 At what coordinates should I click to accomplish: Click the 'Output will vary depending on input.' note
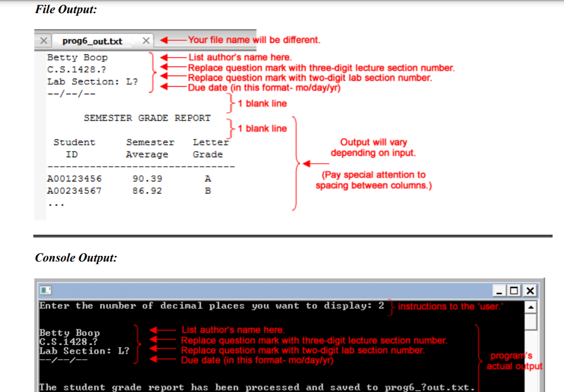pos(373,148)
